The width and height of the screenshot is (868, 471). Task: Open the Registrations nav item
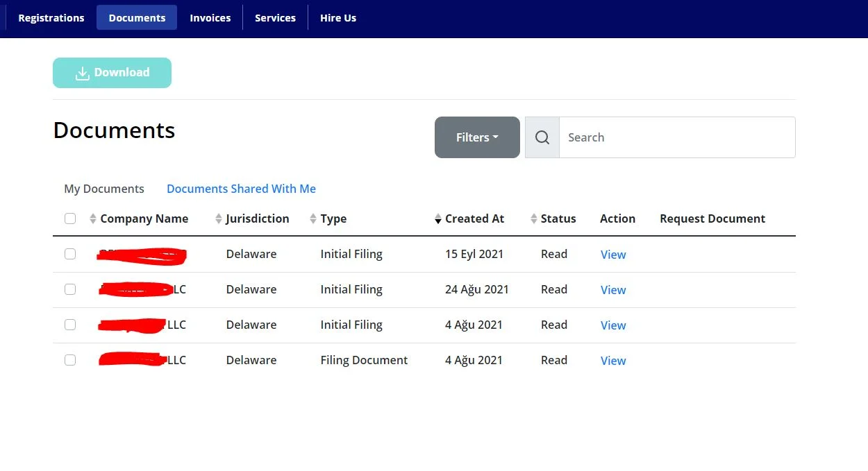51,18
